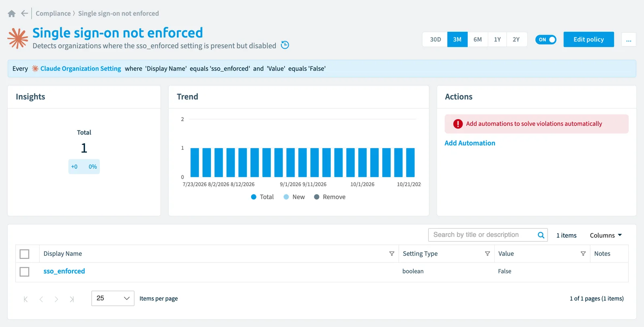
Task: Click the Claude policy starburst logo
Action: click(x=18, y=38)
